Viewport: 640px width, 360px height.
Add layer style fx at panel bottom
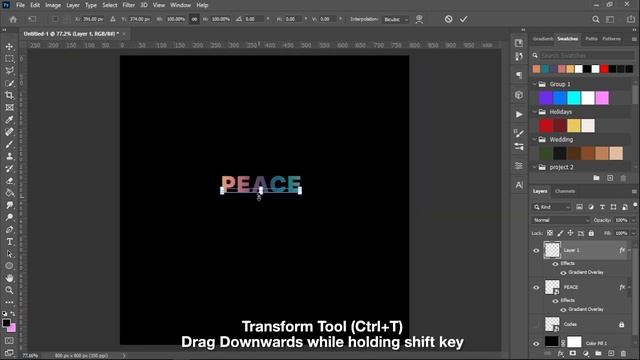[x=560, y=353]
